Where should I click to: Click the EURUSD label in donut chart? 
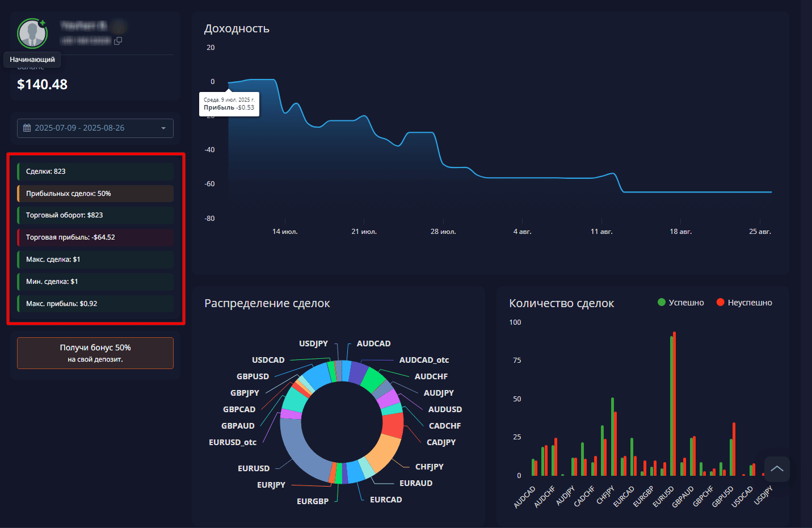(254, 468)
